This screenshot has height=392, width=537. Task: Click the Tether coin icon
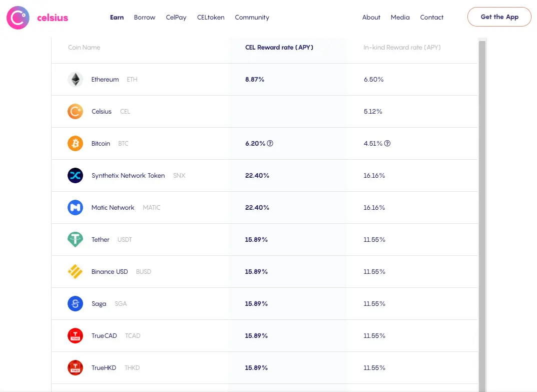tap(76, 239)
